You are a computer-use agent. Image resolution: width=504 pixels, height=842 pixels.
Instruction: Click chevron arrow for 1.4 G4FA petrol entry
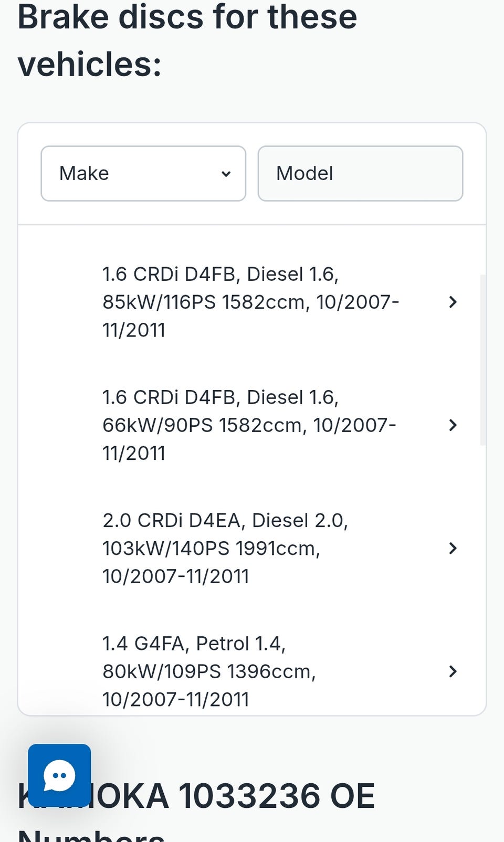(453, 671)
